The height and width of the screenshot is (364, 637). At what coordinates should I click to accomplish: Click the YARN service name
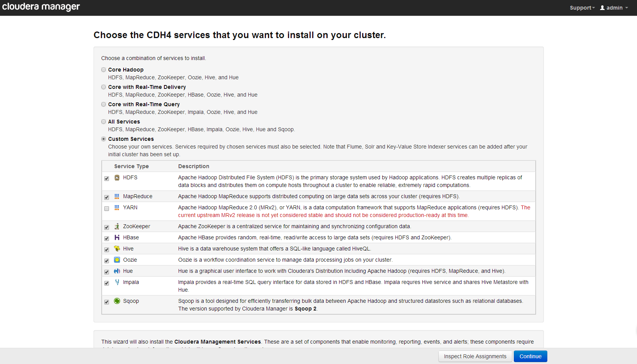click(130, 207)
